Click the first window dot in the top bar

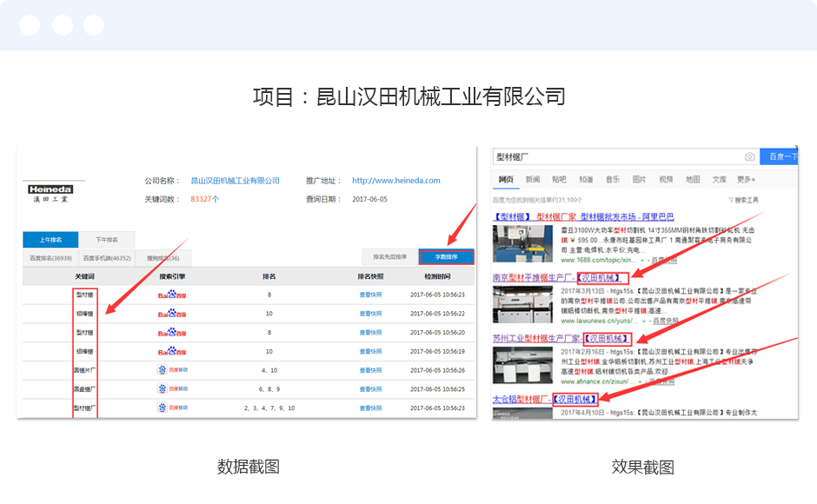click(30, 25)
